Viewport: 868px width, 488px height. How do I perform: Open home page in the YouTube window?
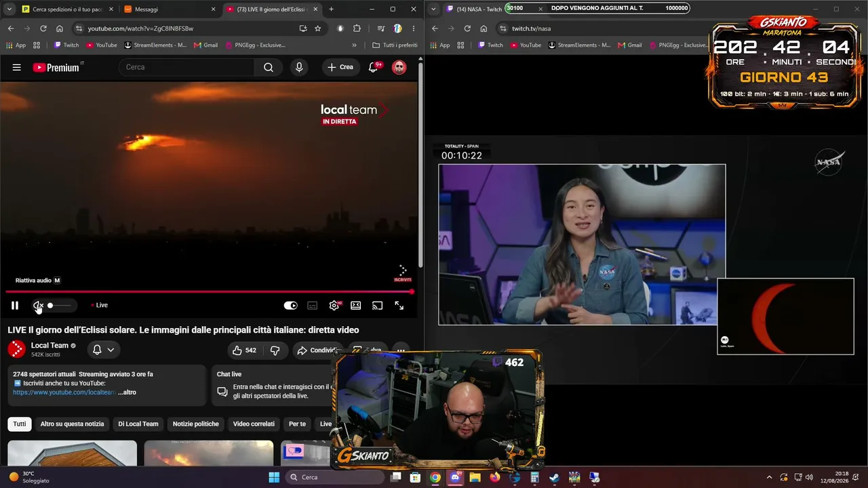pos(60,28)
